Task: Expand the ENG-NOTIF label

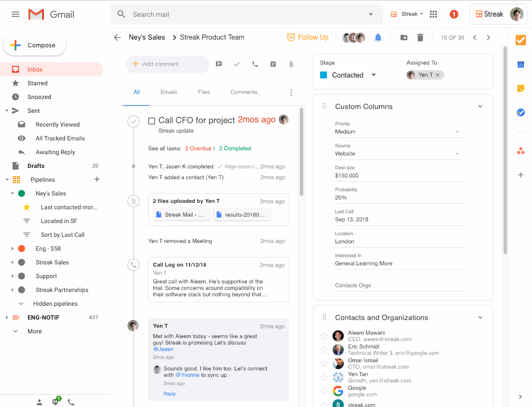Action: tap(6, 317)
